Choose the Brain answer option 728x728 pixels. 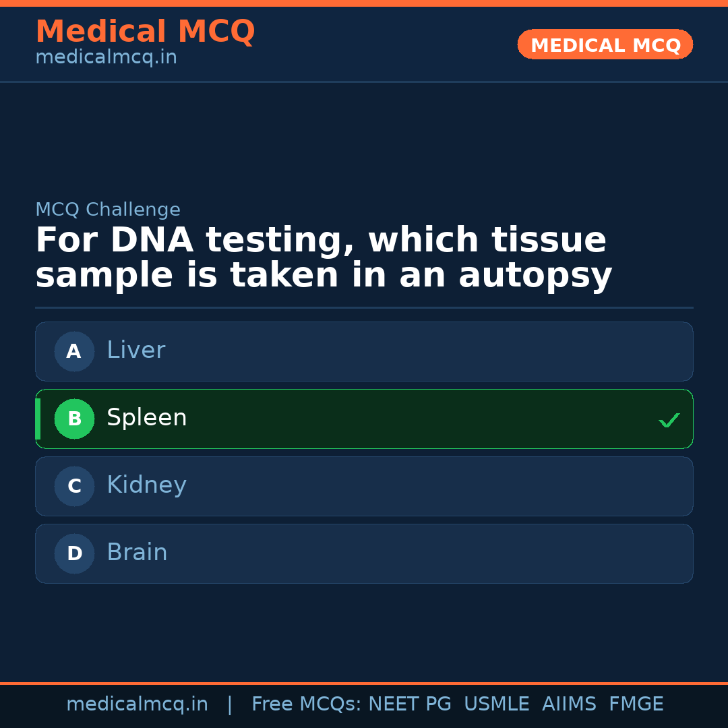[364, 553]
